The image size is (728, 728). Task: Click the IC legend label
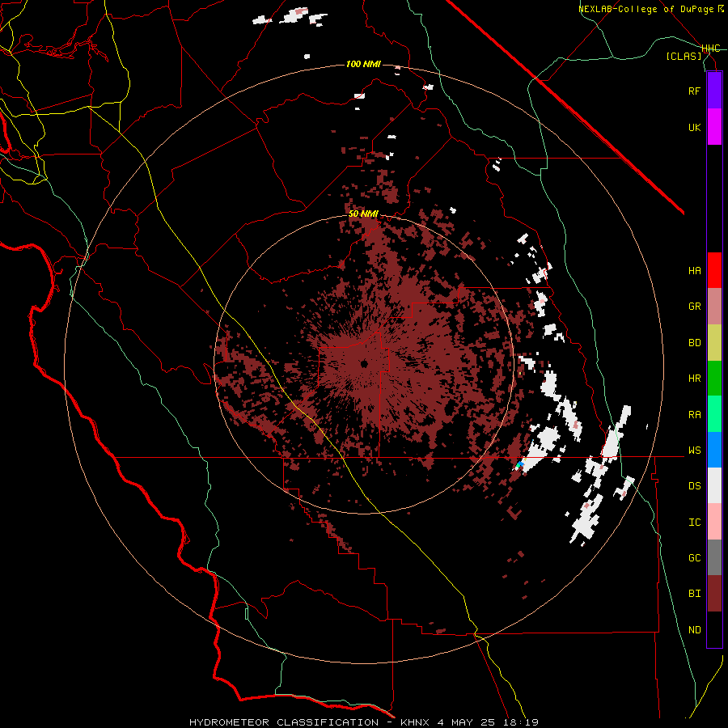tap(694, 523)
